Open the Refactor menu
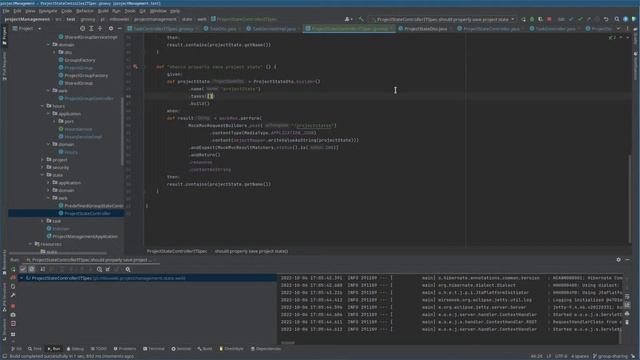 [85, 11]
